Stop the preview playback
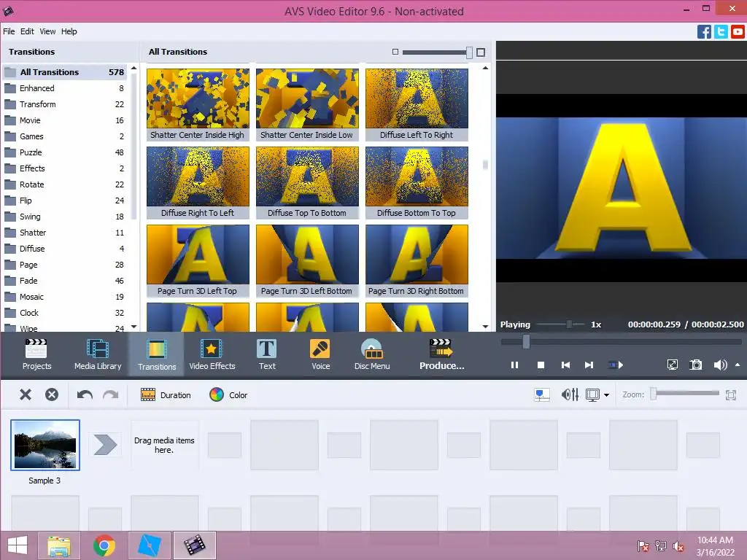The height and width of the screenshot is (560, 747). point(541,365)
